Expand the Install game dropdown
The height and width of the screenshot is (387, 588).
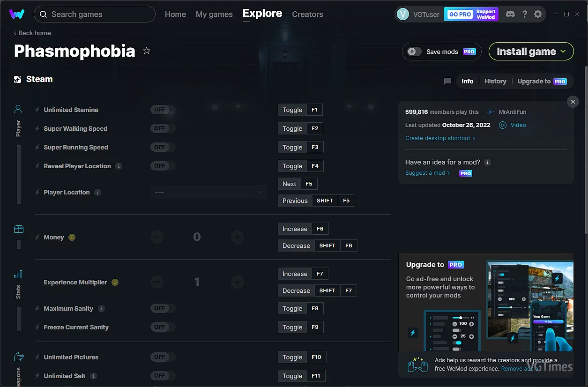[531, 52]
